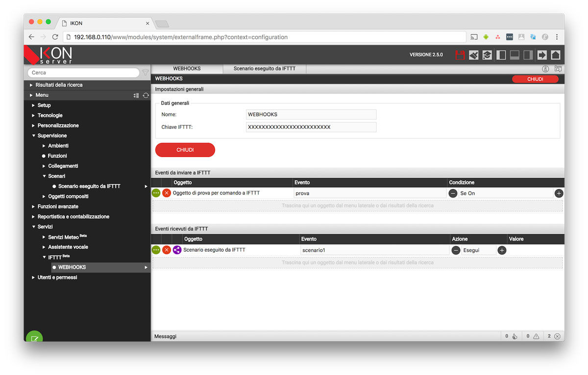Screen dimensions: 588x375
Task: Click the Impostazioni generali section header
Action: point(358,90)
